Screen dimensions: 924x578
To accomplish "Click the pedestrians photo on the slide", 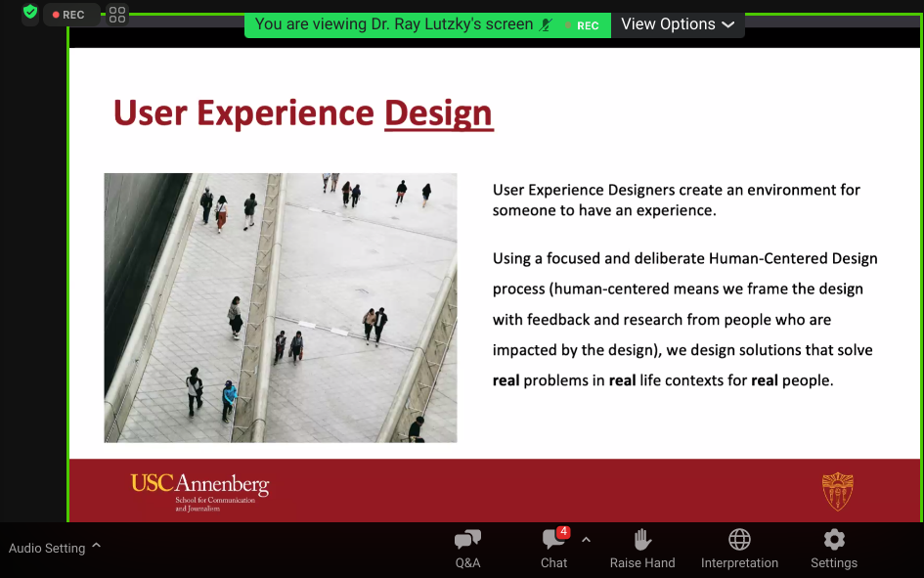I will pos(281,307).
